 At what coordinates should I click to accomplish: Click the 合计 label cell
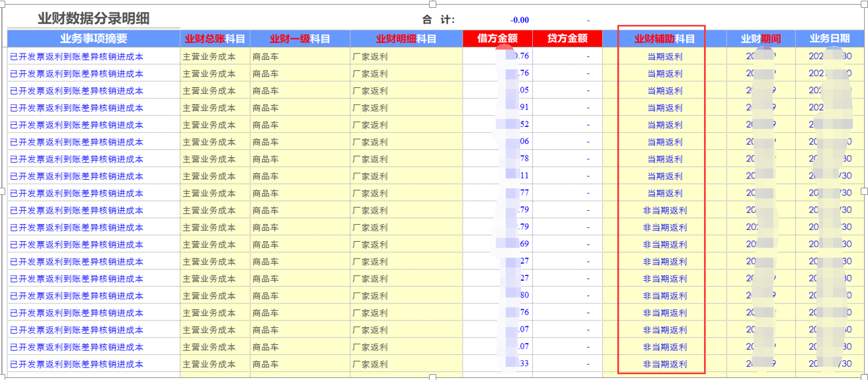click(x=438, y=20)
